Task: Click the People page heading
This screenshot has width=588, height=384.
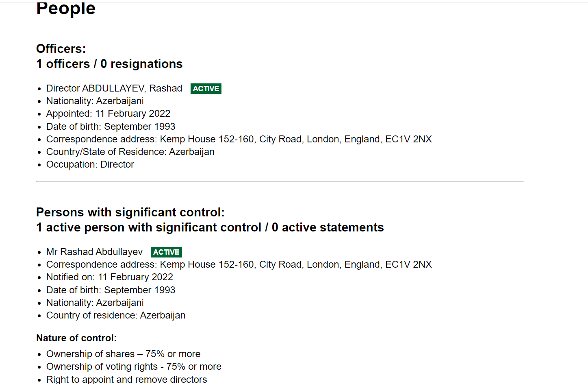Action: pos(66,9)
